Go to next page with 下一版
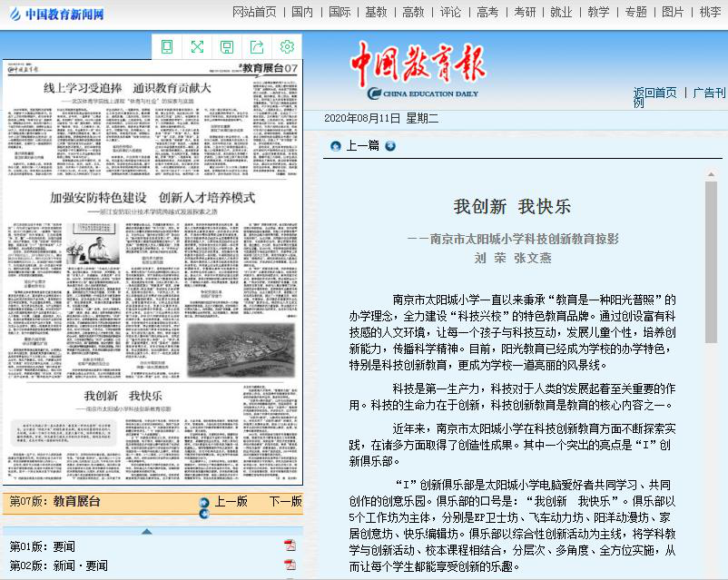 pyautogui.click(x=284, y=502)
